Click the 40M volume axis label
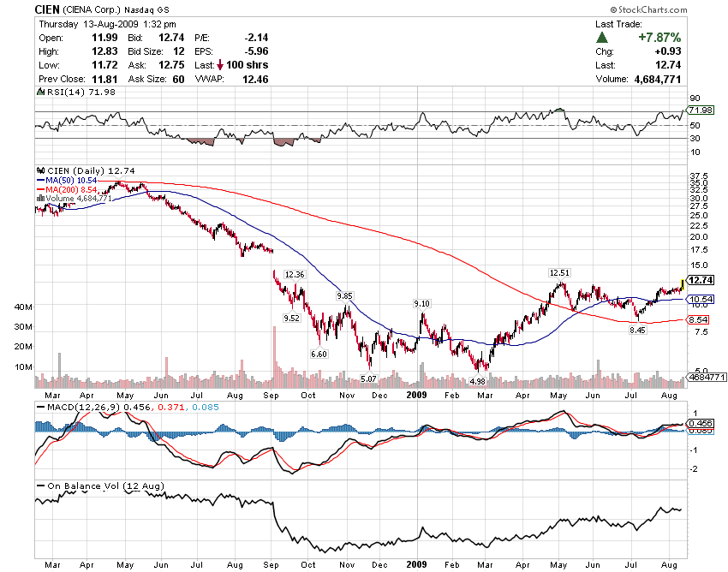This screenshot has height=572, width=728. click(x=23, y=307)
